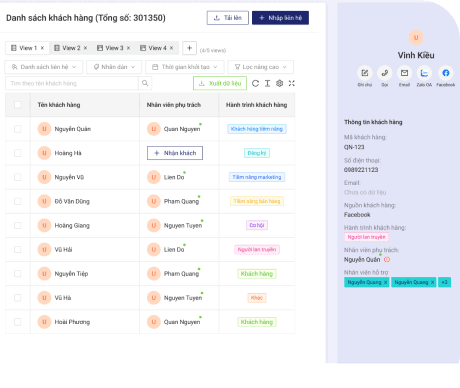
Task: Close the View 4 tab
Action: 171,48
